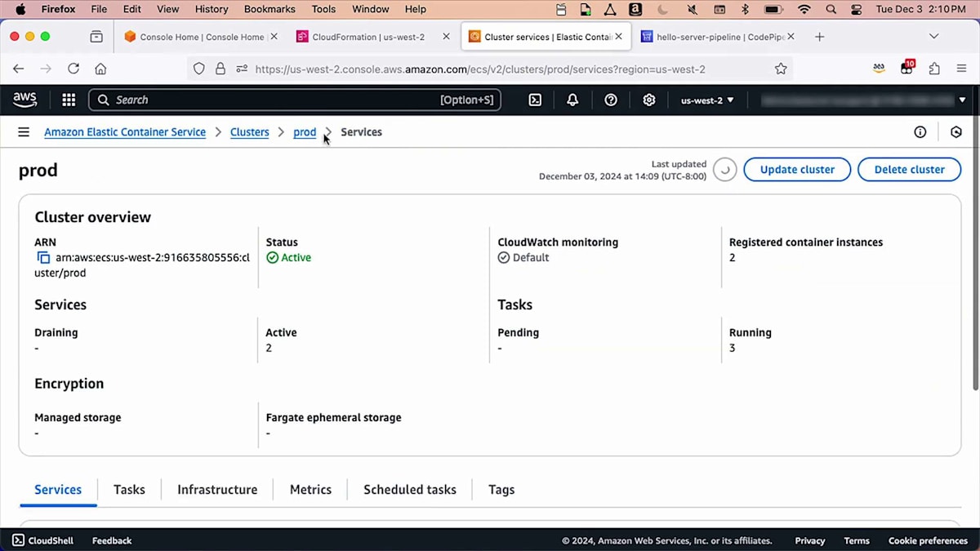Switch to the Services tab
Viewport: 980px width, 551px height.
tap(58, 490)
